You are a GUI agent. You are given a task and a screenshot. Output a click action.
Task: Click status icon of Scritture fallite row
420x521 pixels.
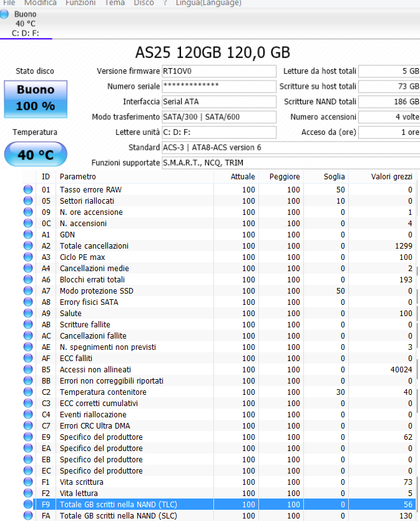[x=28, y=324]
